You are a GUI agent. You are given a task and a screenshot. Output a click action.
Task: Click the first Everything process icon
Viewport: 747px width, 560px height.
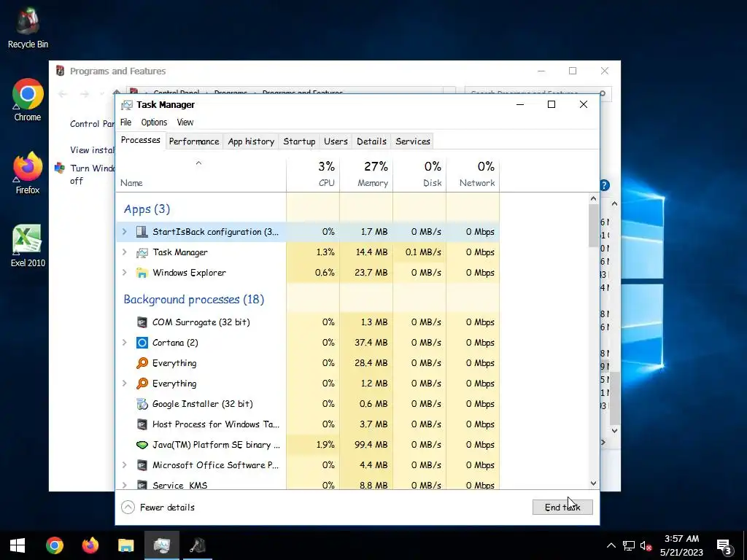(142, 363)
